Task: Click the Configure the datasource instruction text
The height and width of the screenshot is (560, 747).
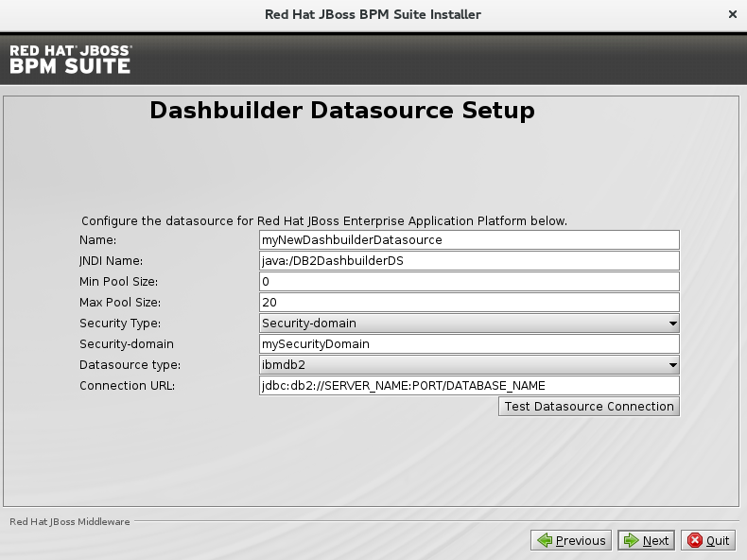Action: (324, 221)
